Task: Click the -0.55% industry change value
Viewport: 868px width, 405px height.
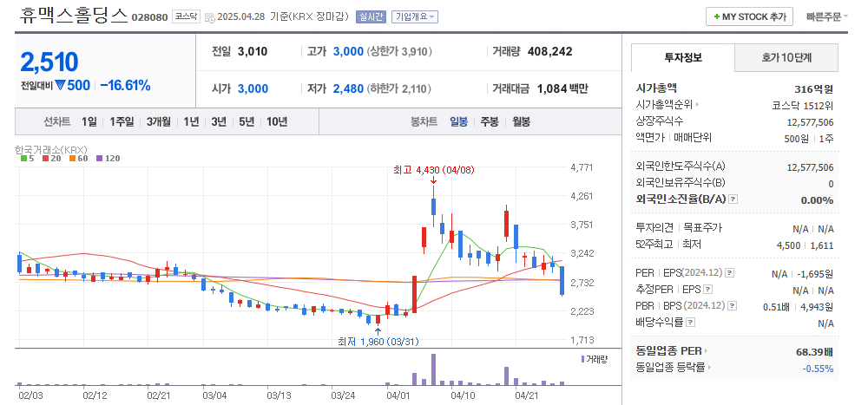Action: [x=818, y=369]
